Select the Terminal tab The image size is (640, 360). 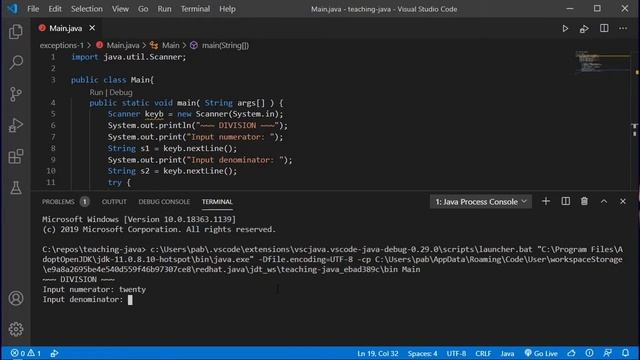coord(217,202)
